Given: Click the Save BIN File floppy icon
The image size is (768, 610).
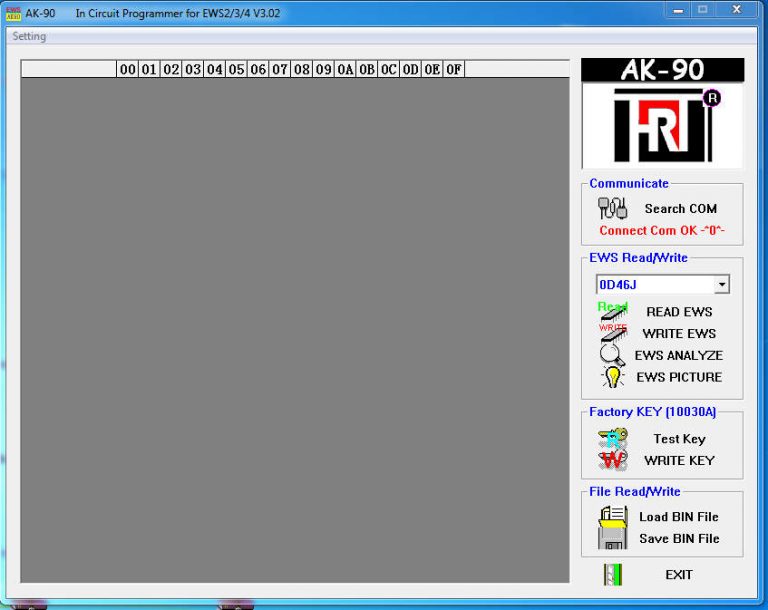Looking at the screenshot, I should (612, 538).
